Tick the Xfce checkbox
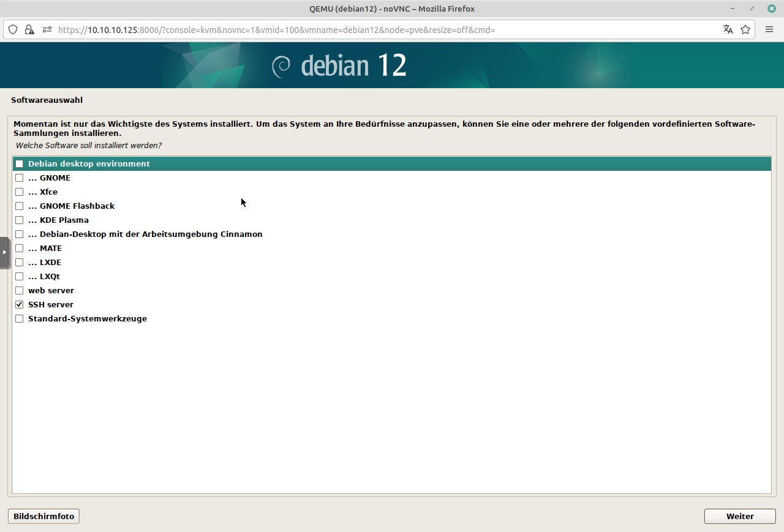The width and height of the screenshot is (784, 532). (20, 192)
